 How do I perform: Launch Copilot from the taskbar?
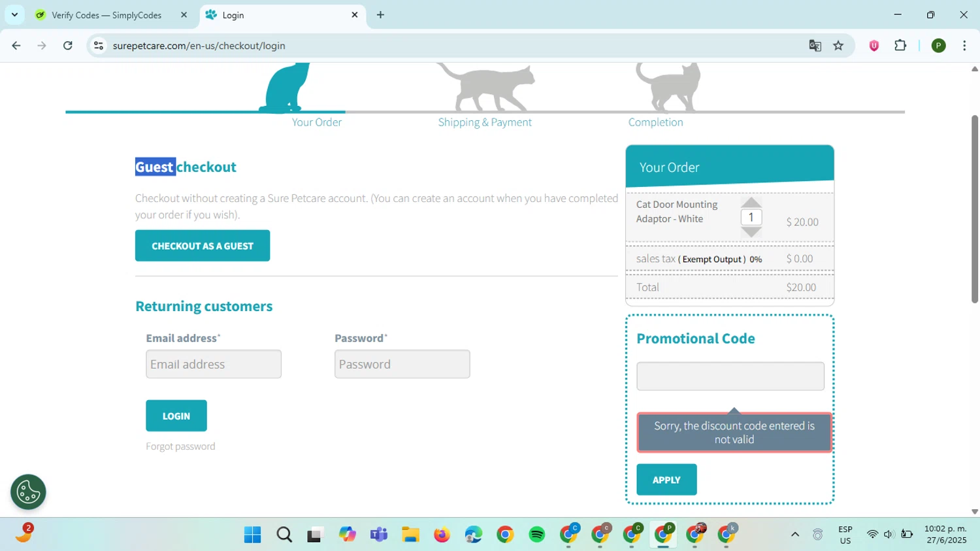click(347, 535)
